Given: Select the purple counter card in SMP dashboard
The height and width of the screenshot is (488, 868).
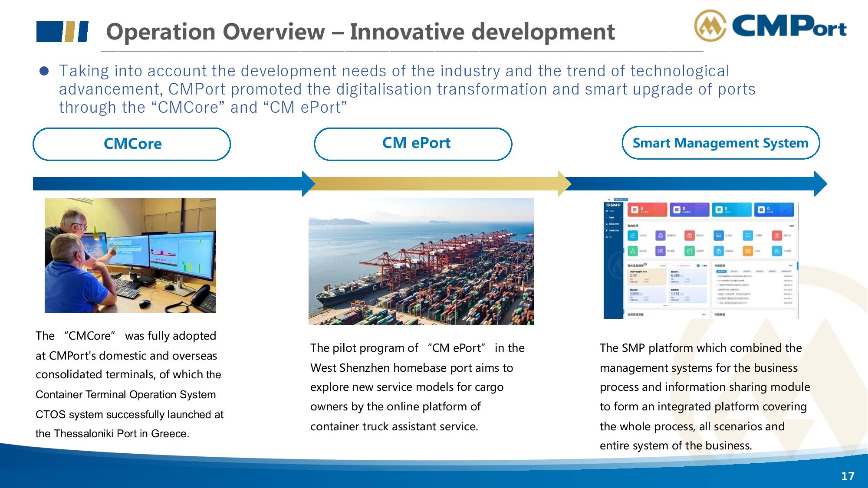Looking at the screenshot, I should click(x=690, y=210).
